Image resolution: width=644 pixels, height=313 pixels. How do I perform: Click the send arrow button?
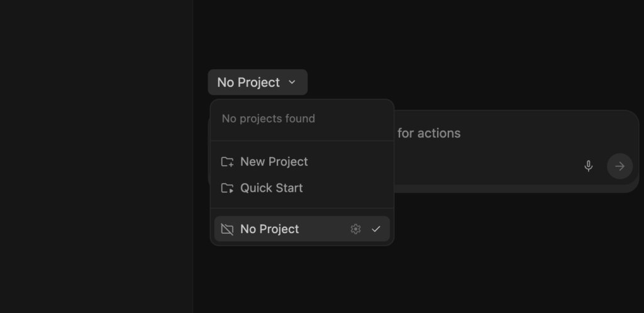[619, 166]
